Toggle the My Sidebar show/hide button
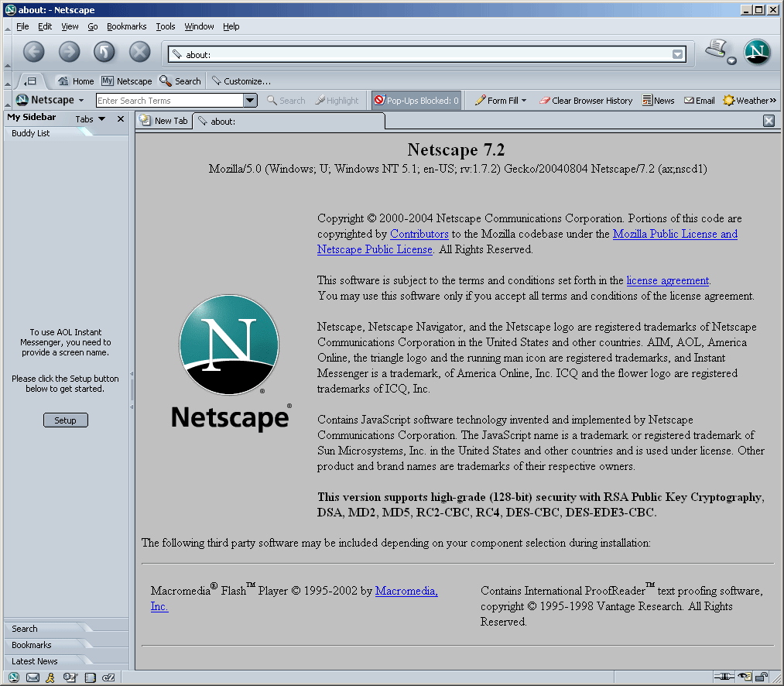This screenshot has width=784, height=686. click(31, 81)
